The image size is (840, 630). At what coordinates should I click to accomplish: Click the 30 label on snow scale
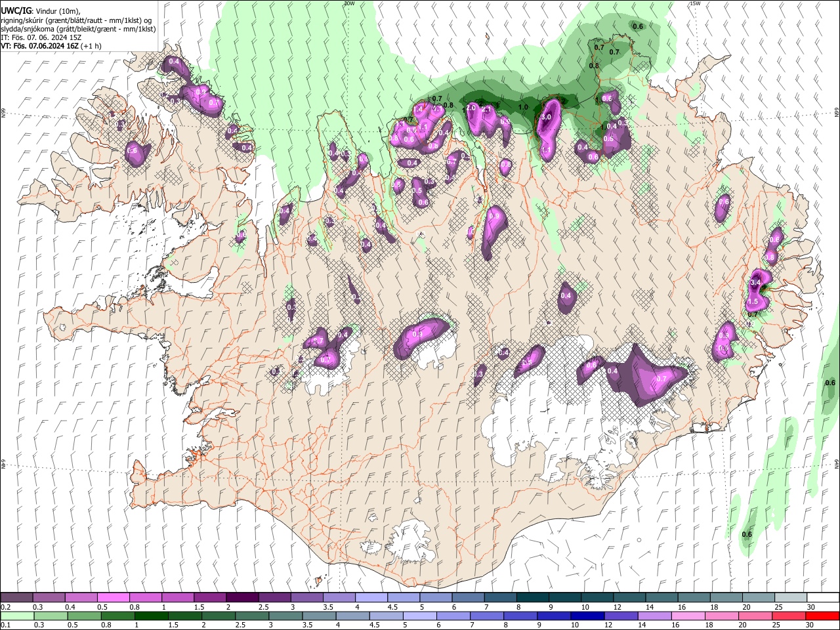click(x=811, y=607)
